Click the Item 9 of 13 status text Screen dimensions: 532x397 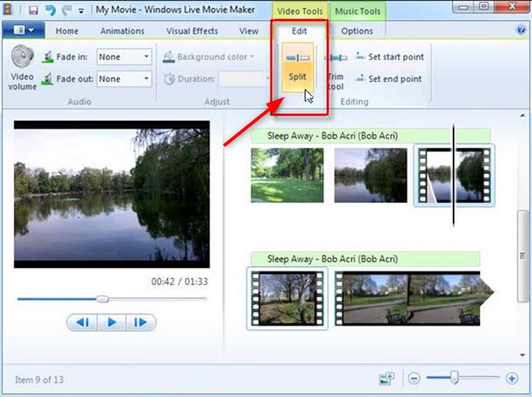(39, 379)
